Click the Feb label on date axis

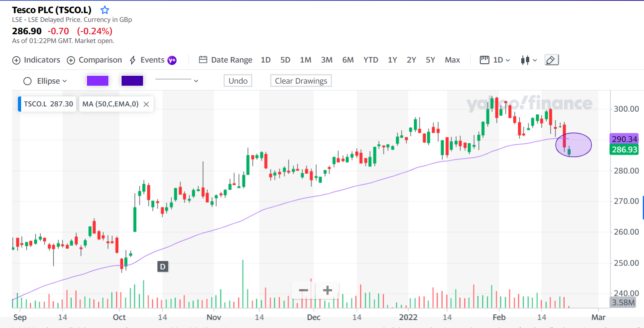click(499, 317)
